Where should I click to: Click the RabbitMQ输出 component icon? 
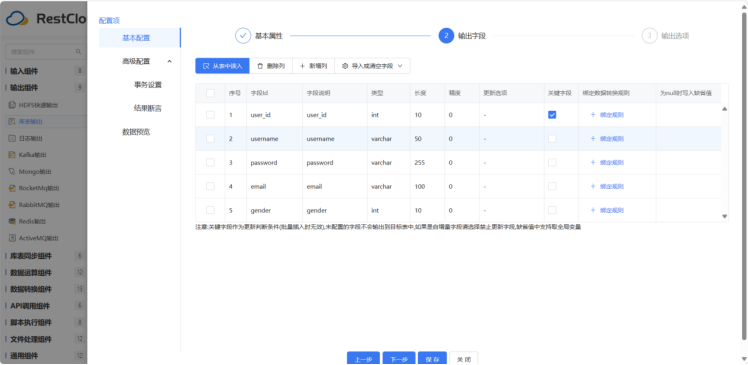click(13, 205)
